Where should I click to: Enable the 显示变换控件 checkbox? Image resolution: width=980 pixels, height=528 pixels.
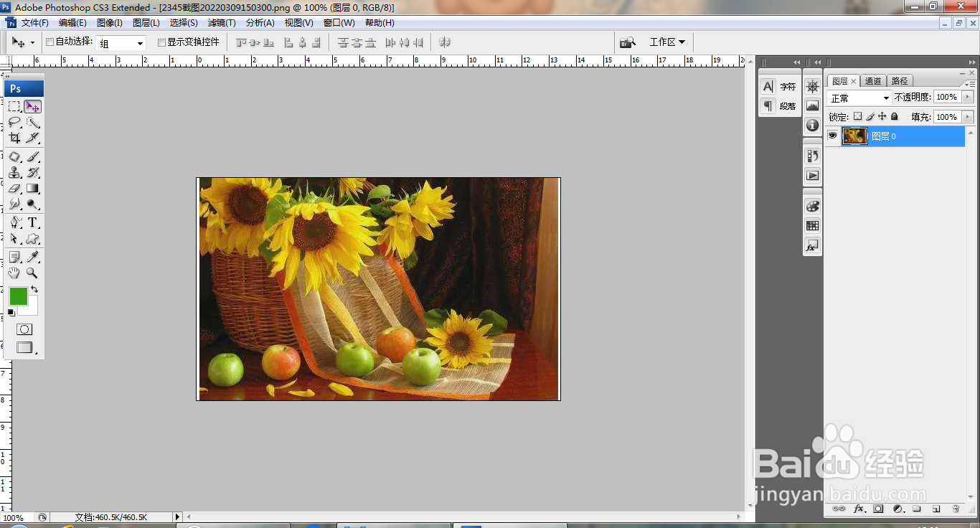161,42
